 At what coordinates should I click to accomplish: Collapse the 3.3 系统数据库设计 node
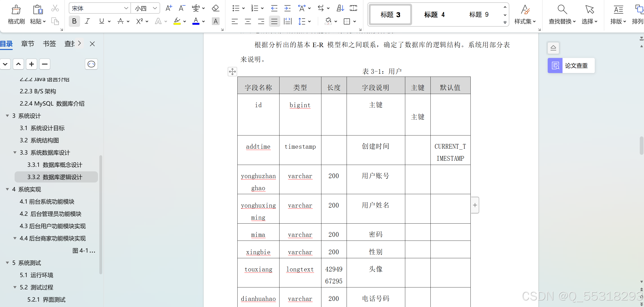(x=15, y=153)
